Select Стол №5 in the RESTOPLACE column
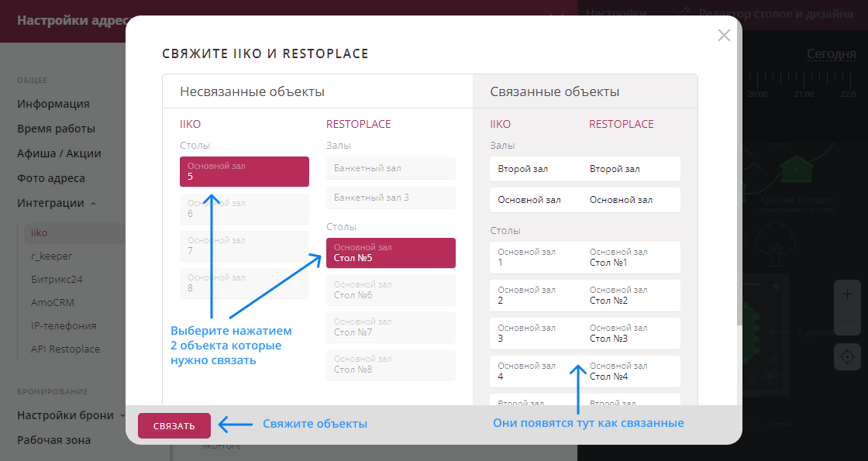The width and height of the screenshot is (868, 461). tap(391, 253)
